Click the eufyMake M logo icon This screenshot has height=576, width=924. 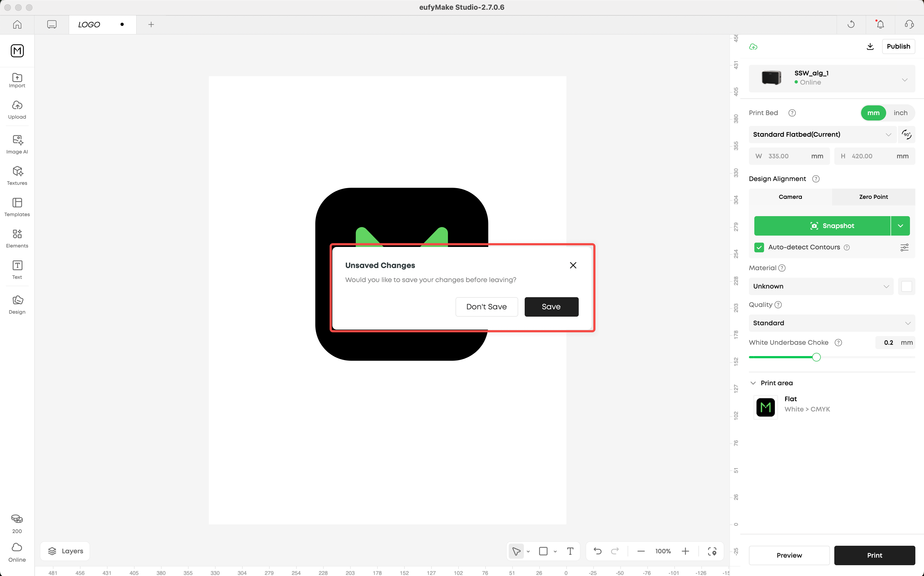17,51
